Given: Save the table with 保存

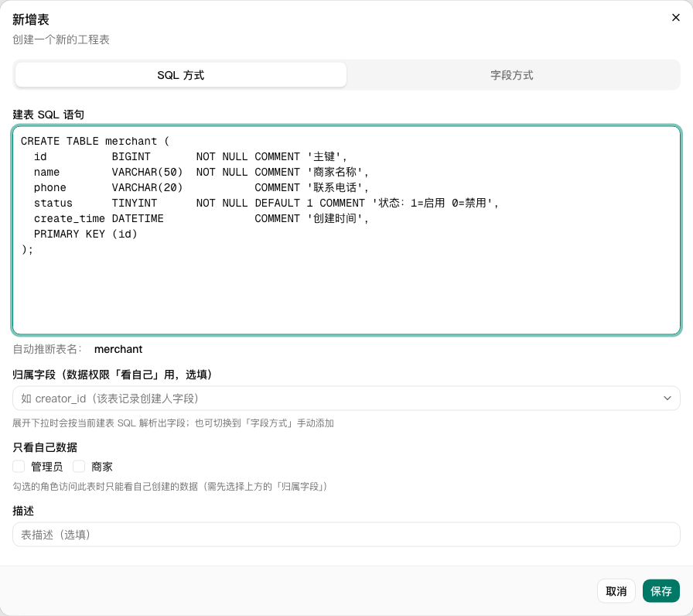Looking at the screenshot, I should click(661, 590).
